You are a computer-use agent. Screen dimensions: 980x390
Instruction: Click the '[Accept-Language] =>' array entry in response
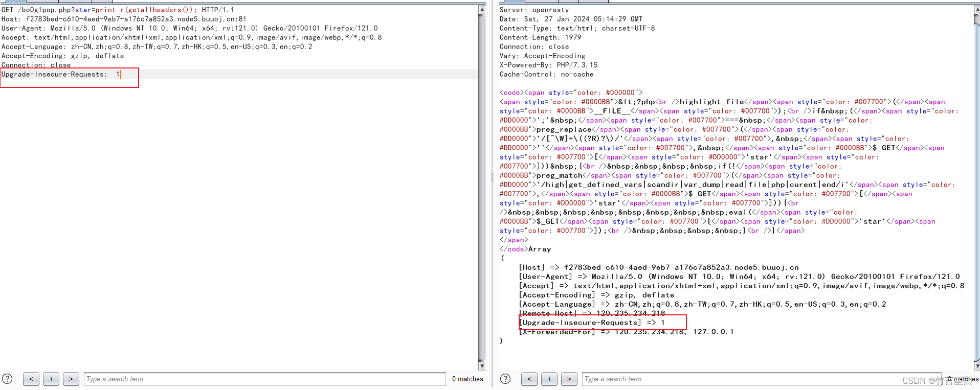click(x=702, y=304)
